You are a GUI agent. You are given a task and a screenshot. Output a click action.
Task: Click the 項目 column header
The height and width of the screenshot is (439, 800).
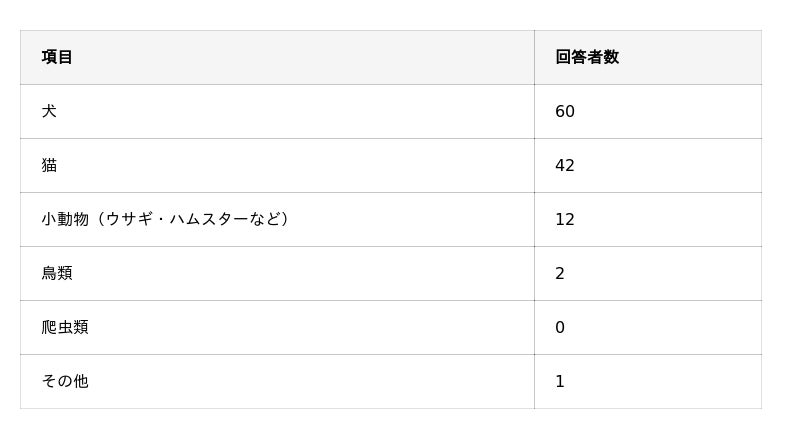click(x=57, y=57)
